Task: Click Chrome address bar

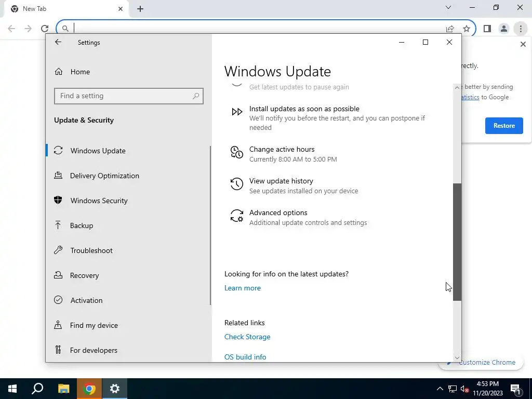Action: coord(258,29)
